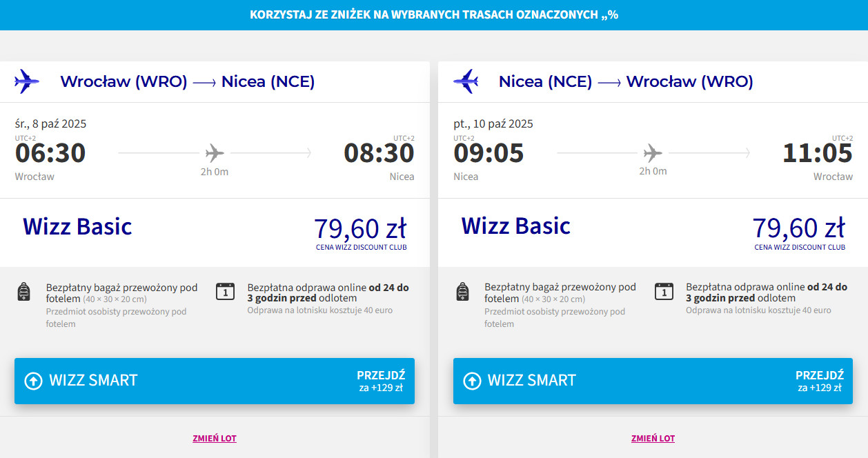Click ZMIEŃ LOT link under Wrocław–Nicea flight
868x458 pixels.
click(215, 439)
